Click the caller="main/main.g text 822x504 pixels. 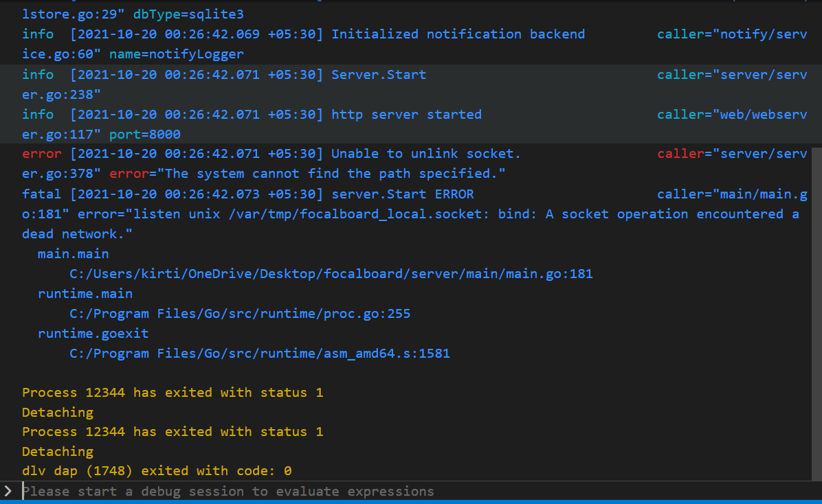[733, 194]
